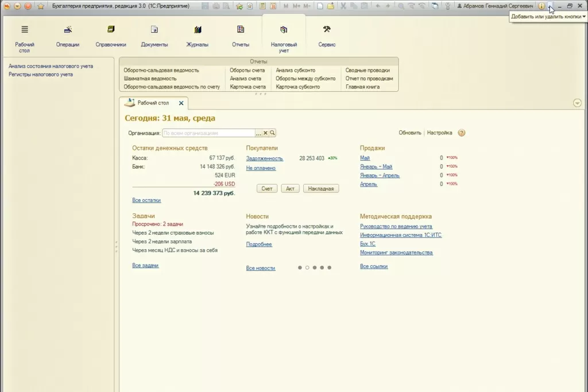Click the orange help question mark icon
The image size is (588, 392).
coord(462,133)
